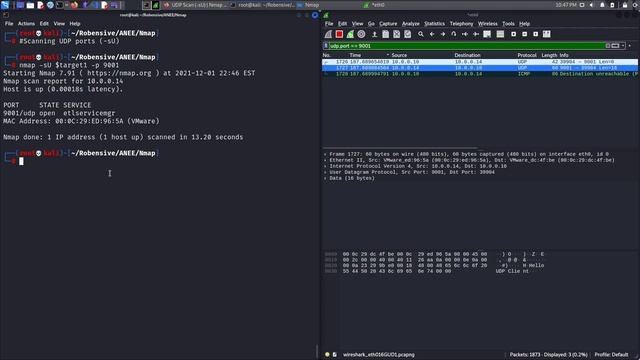This screenshot has width=640, height=360.
Task: Sort packets by Protocol column header
Action: click(527, 55)
